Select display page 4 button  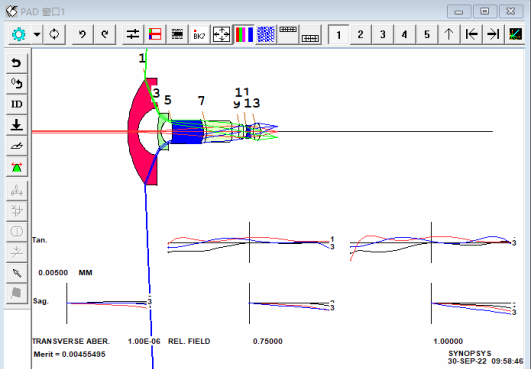click(405, 35)
